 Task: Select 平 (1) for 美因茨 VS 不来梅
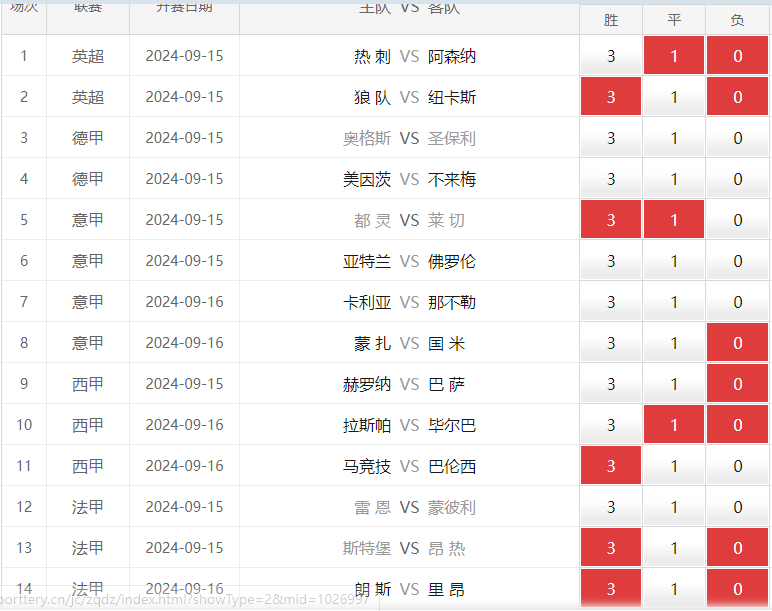click(674, 179)
